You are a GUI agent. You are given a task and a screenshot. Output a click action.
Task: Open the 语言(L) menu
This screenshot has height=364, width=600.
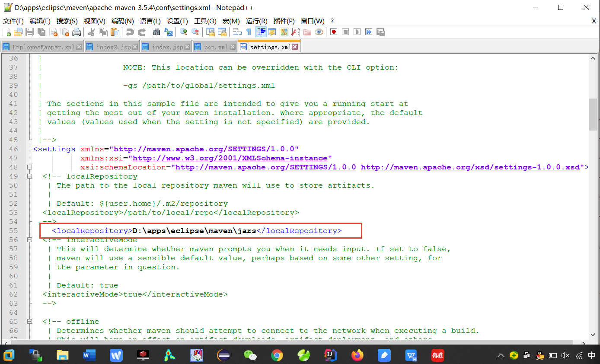(x=150, y=21)
